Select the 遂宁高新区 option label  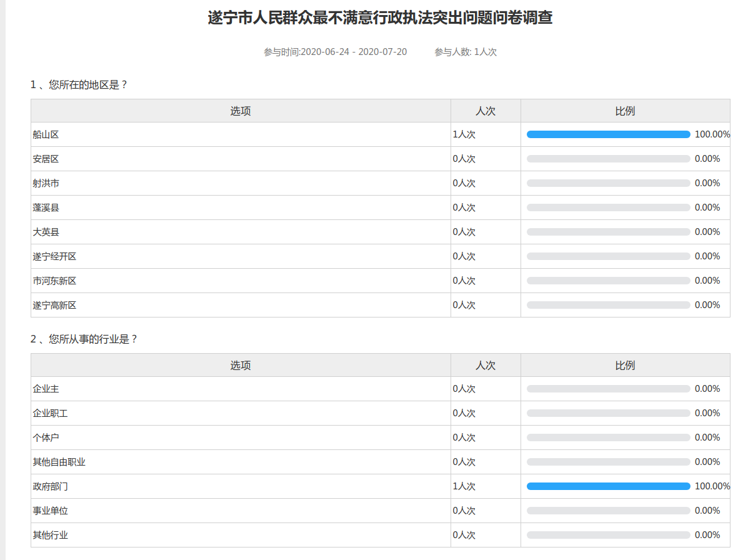tap(54, 305)
